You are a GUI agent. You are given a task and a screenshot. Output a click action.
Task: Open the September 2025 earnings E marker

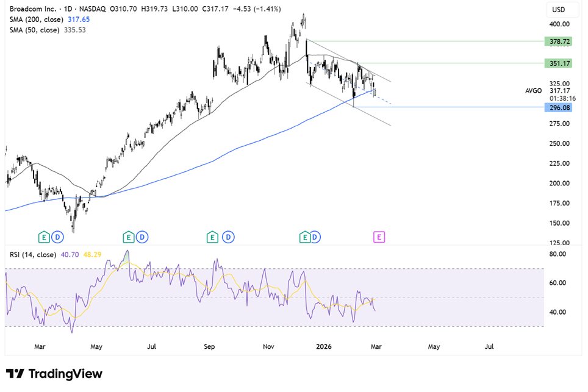pos(213,237)
